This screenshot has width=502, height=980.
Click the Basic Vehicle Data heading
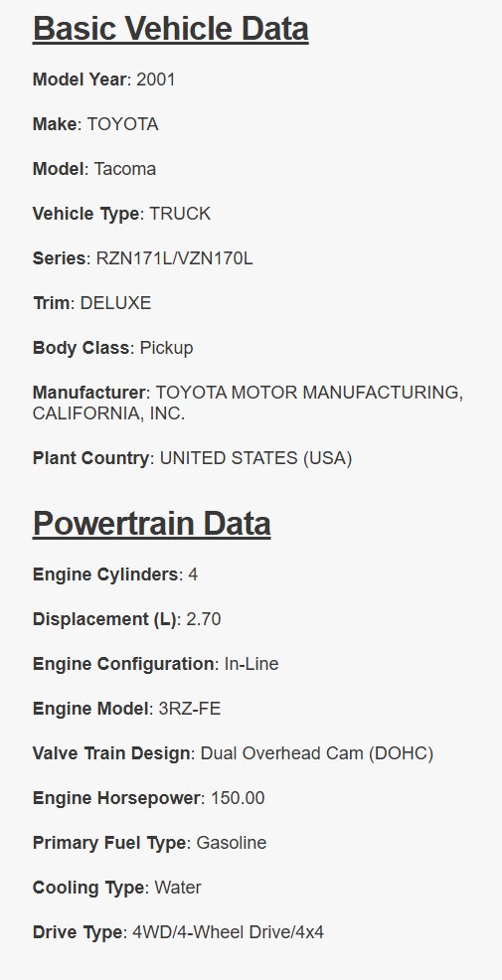(x=171, y=29)
